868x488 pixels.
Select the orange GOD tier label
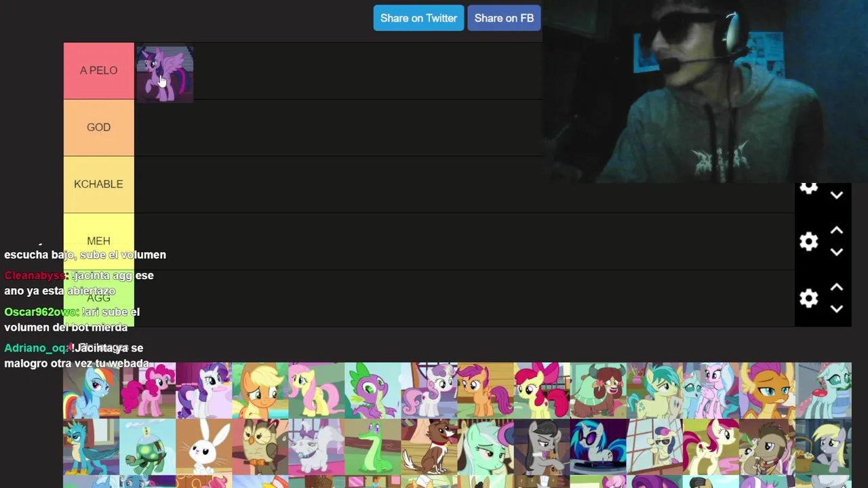[99, 127]
